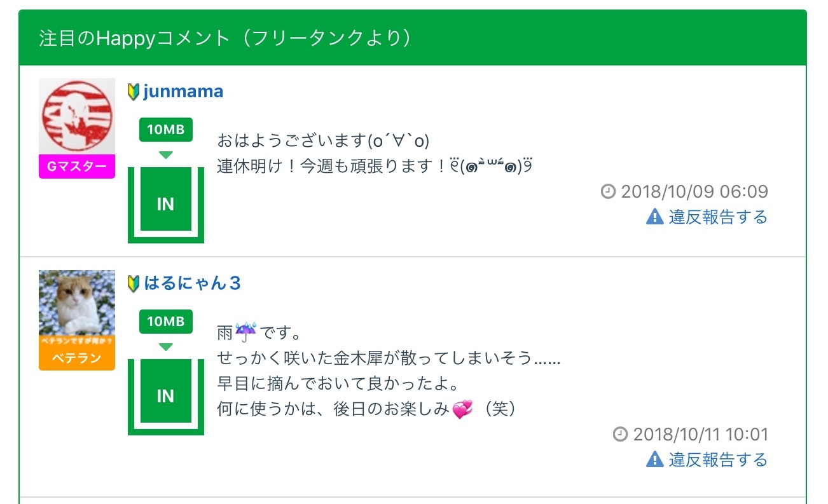Click the beginner mark icon beside junmama
The image size is (828, 504).
(134, 92)
